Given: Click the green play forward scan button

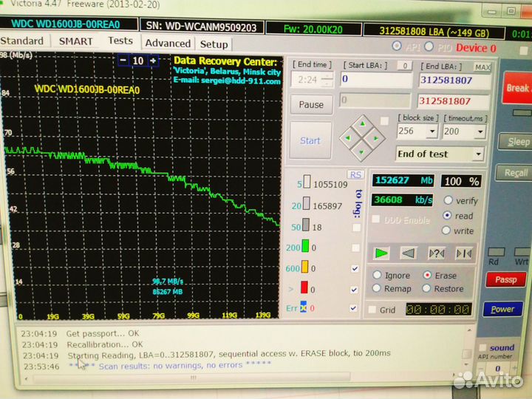Looking at the screenshot, I should tap(381, 253).
